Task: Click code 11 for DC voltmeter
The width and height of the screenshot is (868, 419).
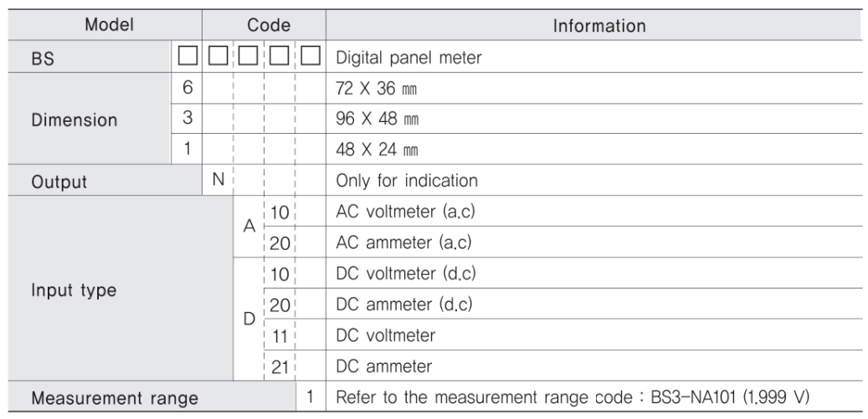Action: 280,335
